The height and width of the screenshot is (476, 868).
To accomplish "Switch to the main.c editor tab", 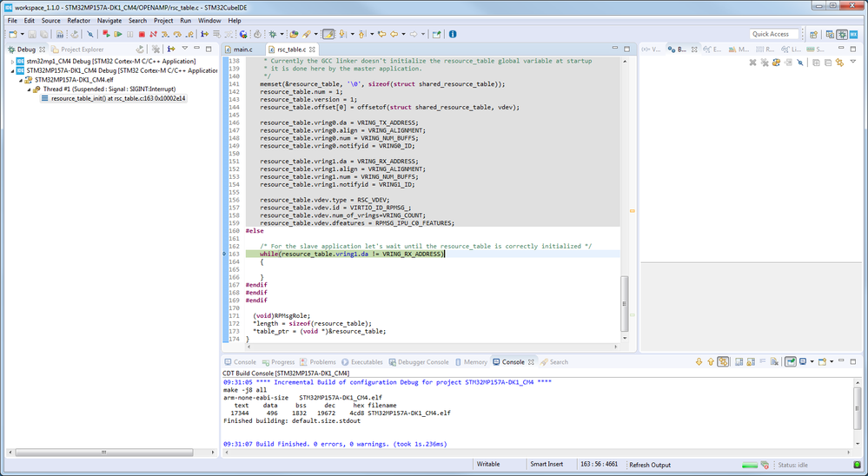I will 239,50.
